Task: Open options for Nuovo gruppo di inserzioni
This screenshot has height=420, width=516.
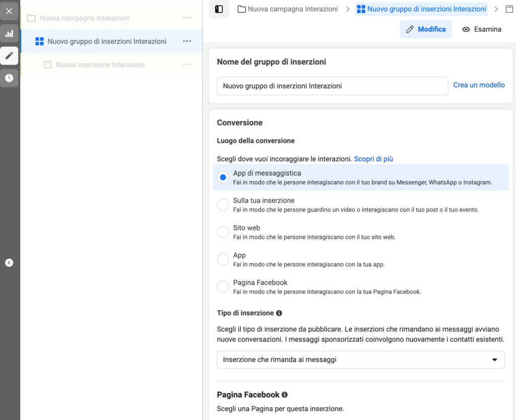Action: 187,41
